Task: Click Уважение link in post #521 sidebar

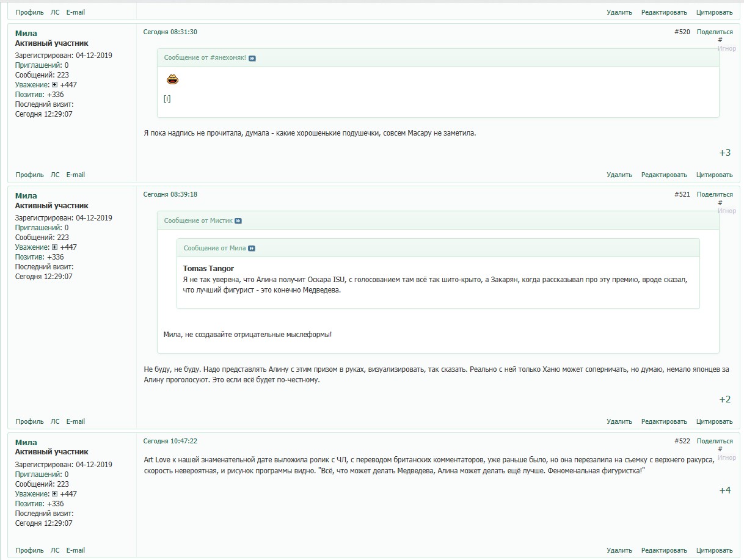Action: [32, 247]
